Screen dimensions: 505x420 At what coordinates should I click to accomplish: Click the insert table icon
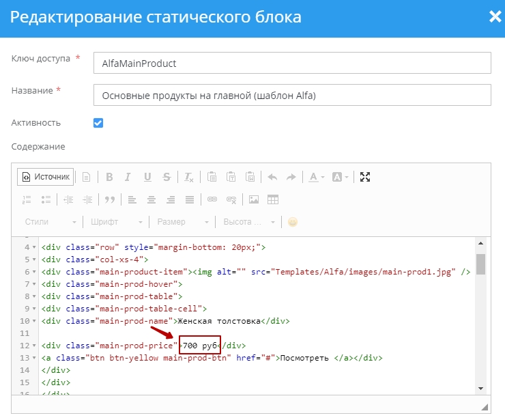273,199
